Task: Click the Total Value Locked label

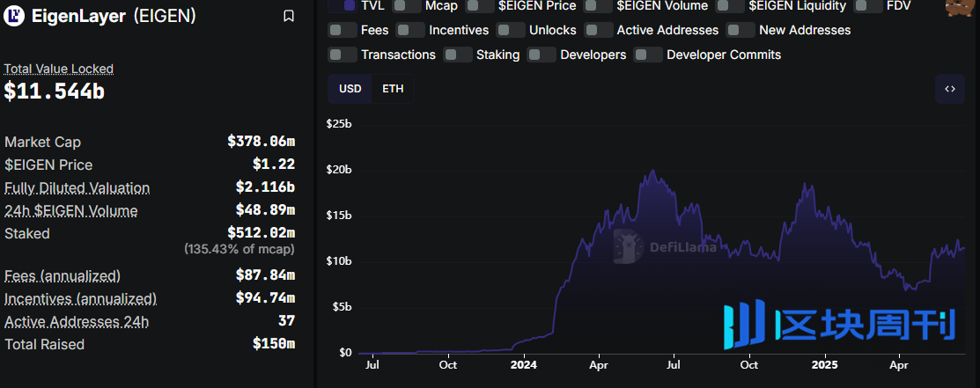Action: point(59,69)
